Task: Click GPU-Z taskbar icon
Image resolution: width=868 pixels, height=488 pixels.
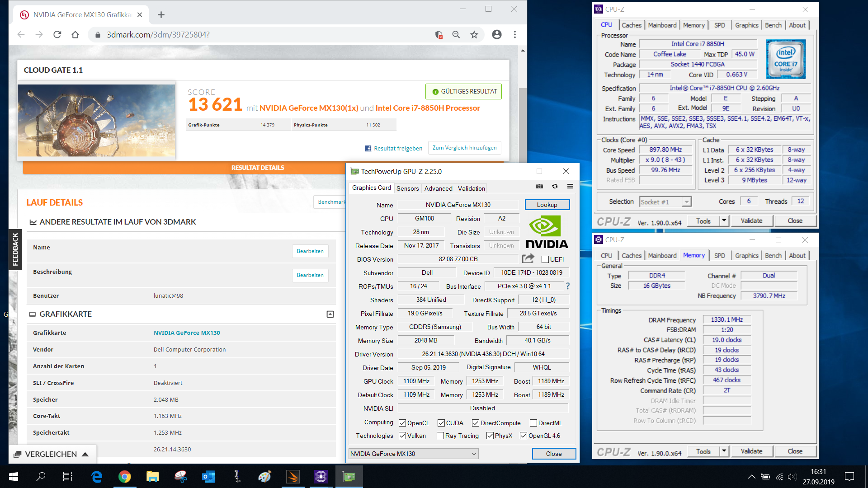Action: click(349, 477)
